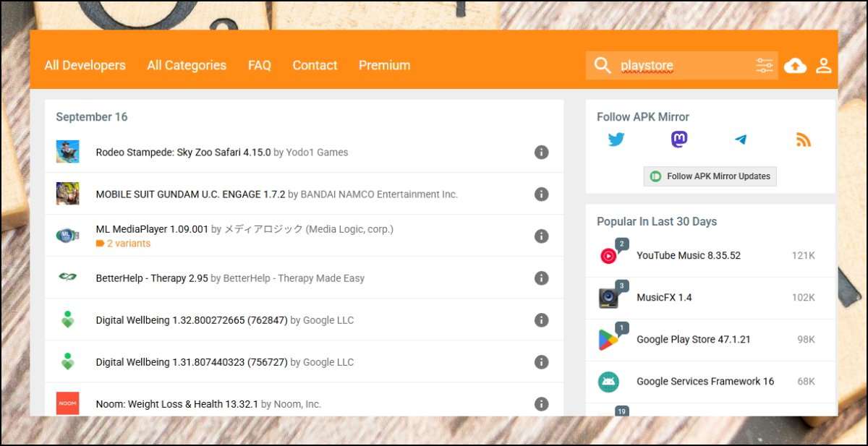
Task: Open the user account icon
Action: 824,66
